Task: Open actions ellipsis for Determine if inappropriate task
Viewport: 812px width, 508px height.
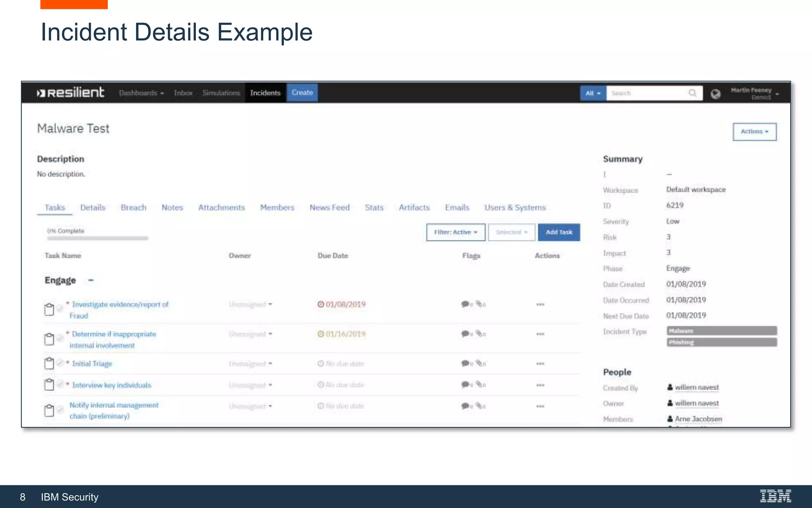Action: tap(540, 334)
